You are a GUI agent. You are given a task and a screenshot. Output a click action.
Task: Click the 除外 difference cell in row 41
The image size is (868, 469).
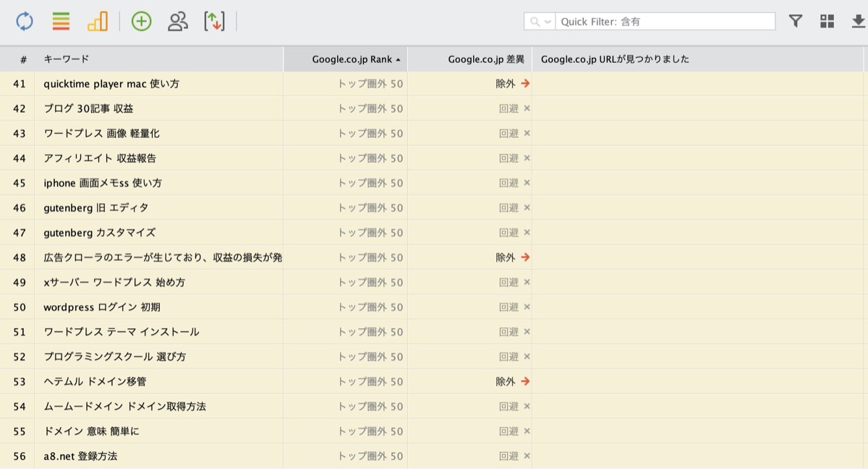(x=470, y=84)
